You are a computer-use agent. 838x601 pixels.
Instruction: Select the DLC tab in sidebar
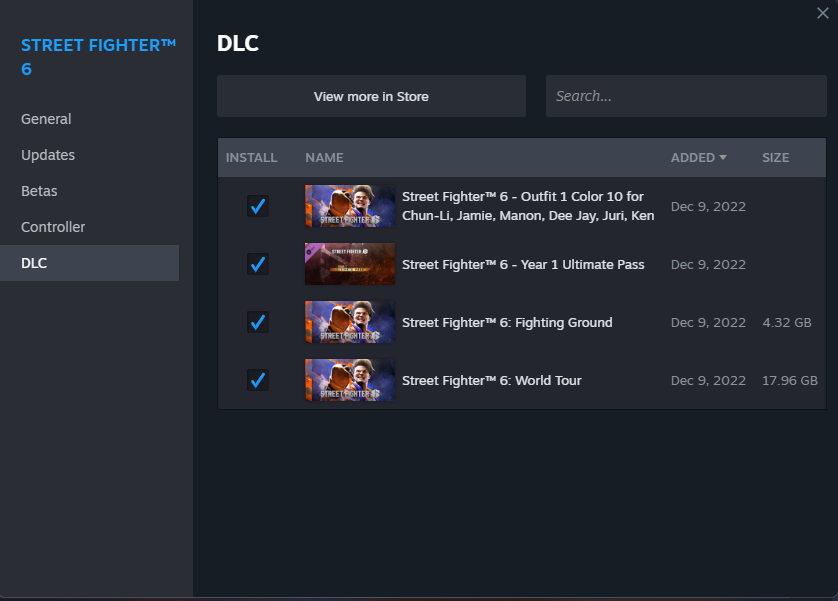point(89,263)
